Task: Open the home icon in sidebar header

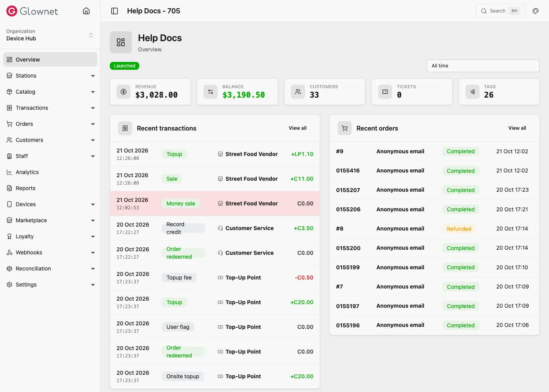Action: (x=86, y=11)
